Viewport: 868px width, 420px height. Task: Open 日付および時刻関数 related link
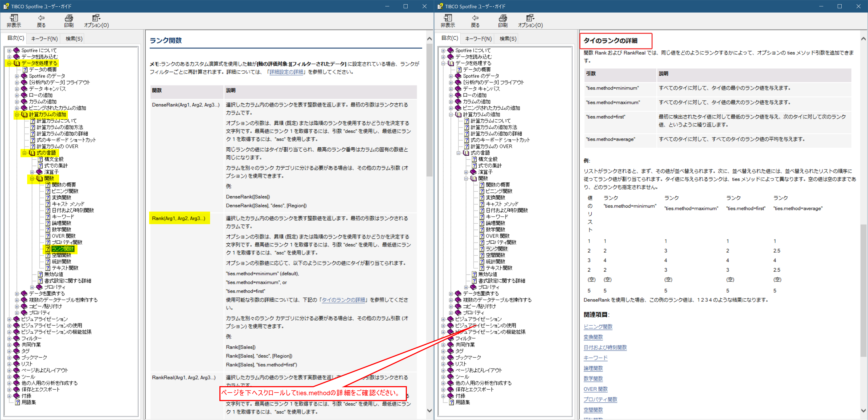(x=605, y=348)
